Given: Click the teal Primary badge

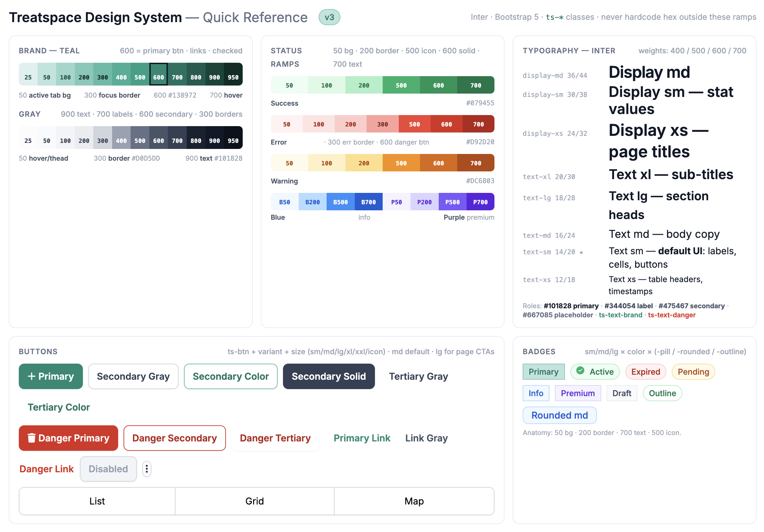Looking at the screenshot, I should coord(544,372).
